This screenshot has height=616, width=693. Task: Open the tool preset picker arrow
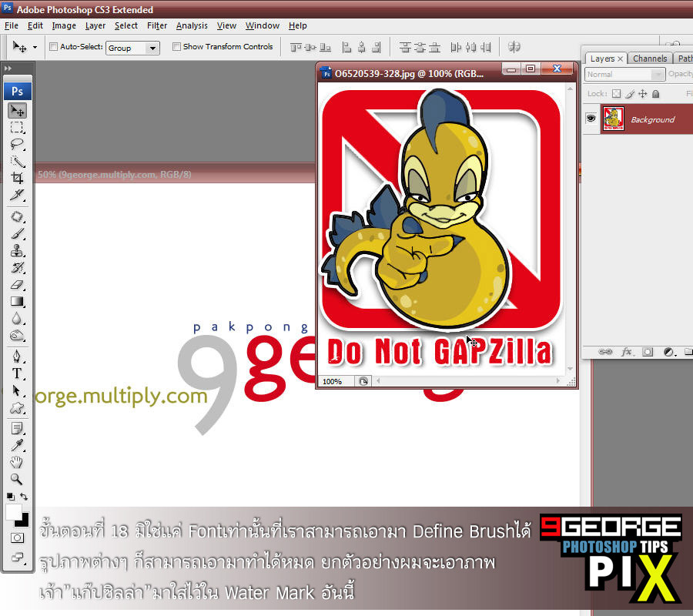tap(35, 47)
